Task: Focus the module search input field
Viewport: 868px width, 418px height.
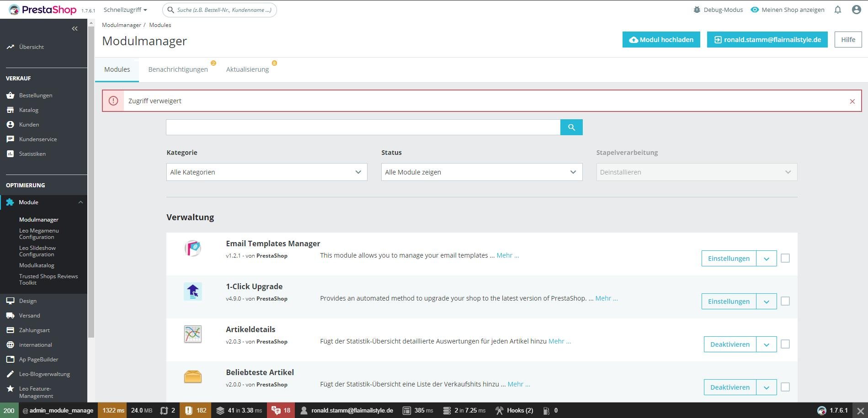Action: point(363,127)
